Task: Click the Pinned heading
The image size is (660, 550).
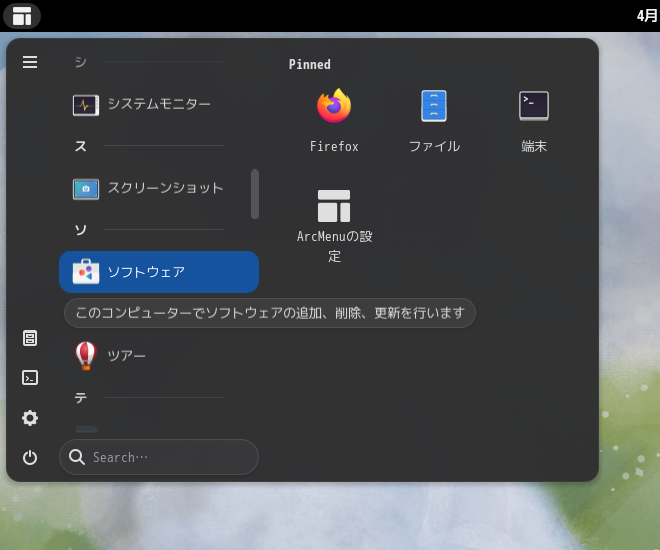Action: [x=309, y=64]
